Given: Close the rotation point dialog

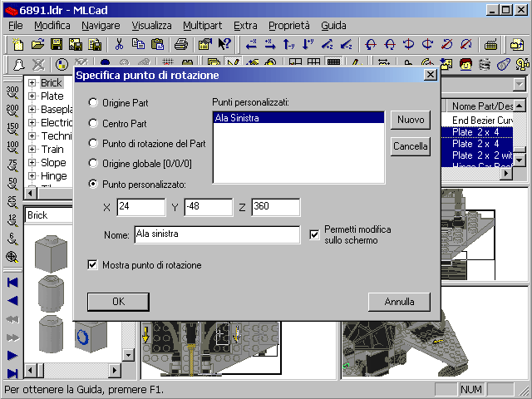Looking at the screenshot, I should click(x=431, y=74).
